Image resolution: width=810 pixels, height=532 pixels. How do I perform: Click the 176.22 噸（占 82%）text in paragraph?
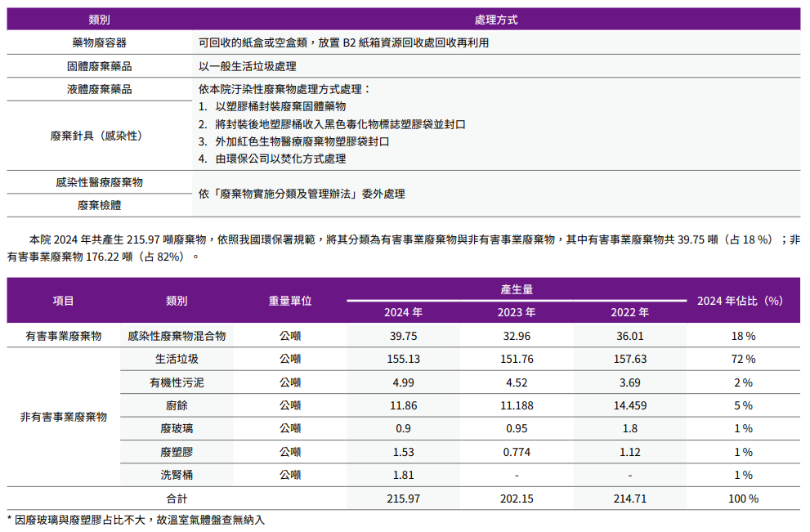(136, 257)
